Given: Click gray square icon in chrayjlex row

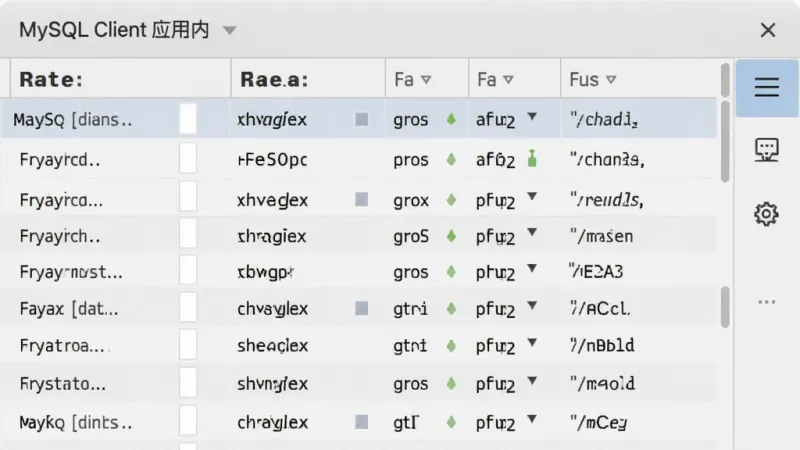Looking at the screenshot, I should [361, 422].
